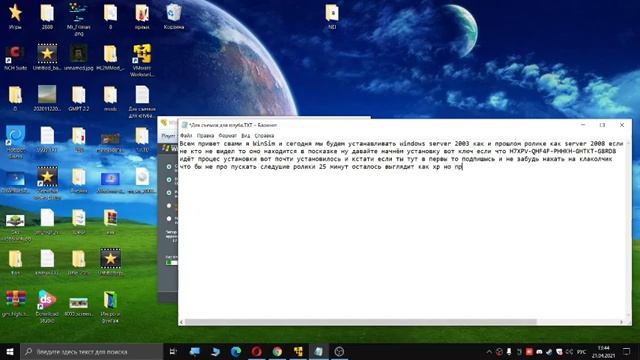Select the Игры star desktop icon
Screen dimensions: 640x360
coord(15,16)
